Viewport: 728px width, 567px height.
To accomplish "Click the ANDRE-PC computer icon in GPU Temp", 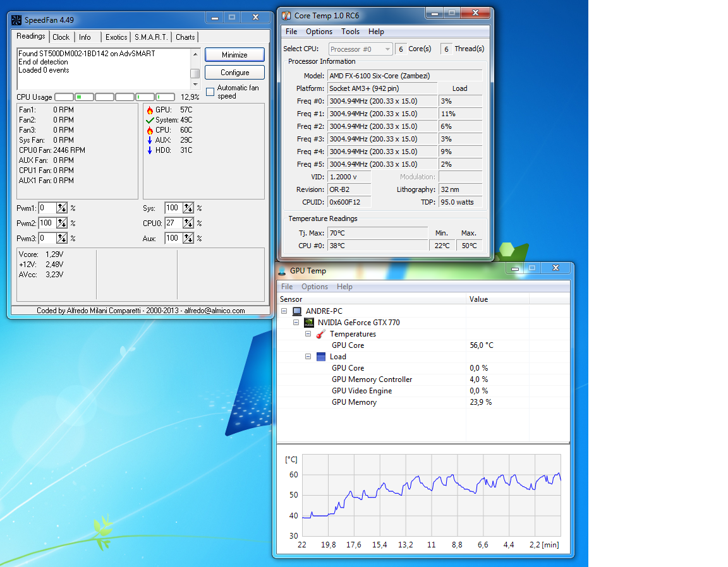I will [x=297, y=311].
